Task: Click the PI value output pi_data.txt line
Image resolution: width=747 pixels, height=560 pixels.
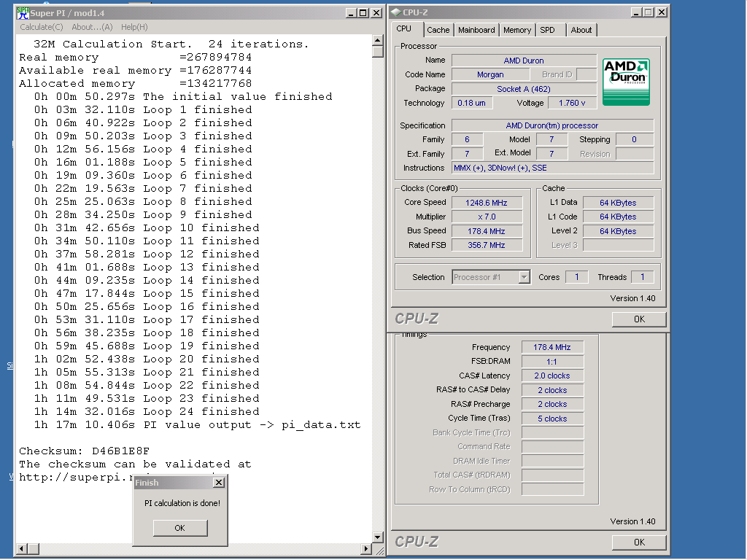Action: (197, 425)
